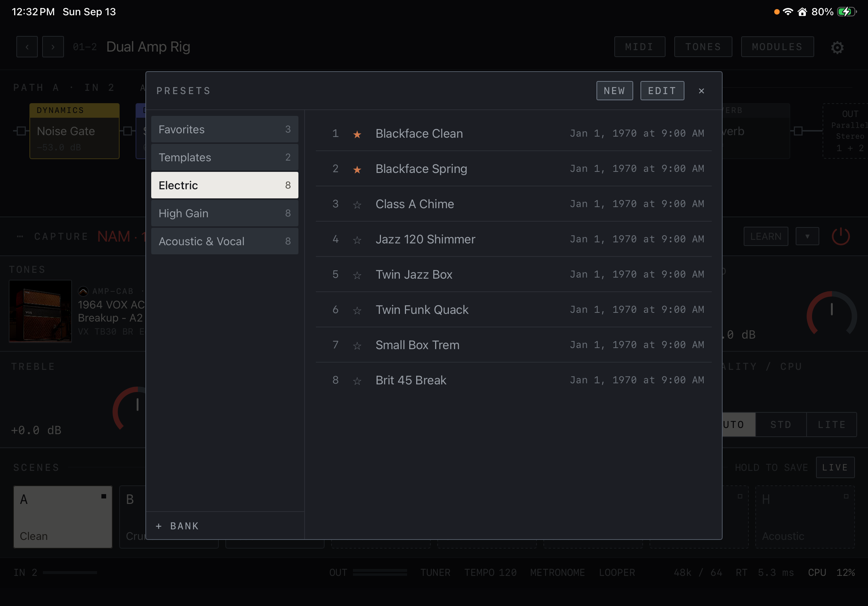The height and width of the screenshot is (606, 868).
Task: Go to previous preset arrow
Action: click(x=27, y=47)
